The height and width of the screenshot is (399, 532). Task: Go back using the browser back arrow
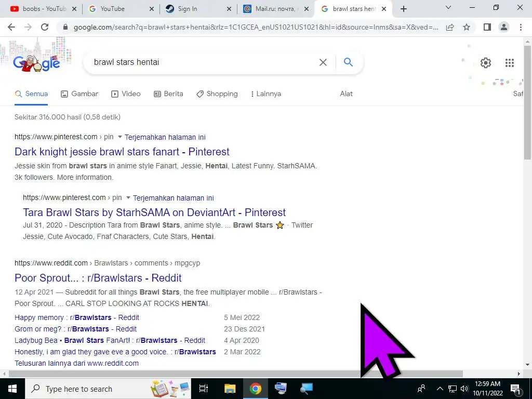(11, 27)
